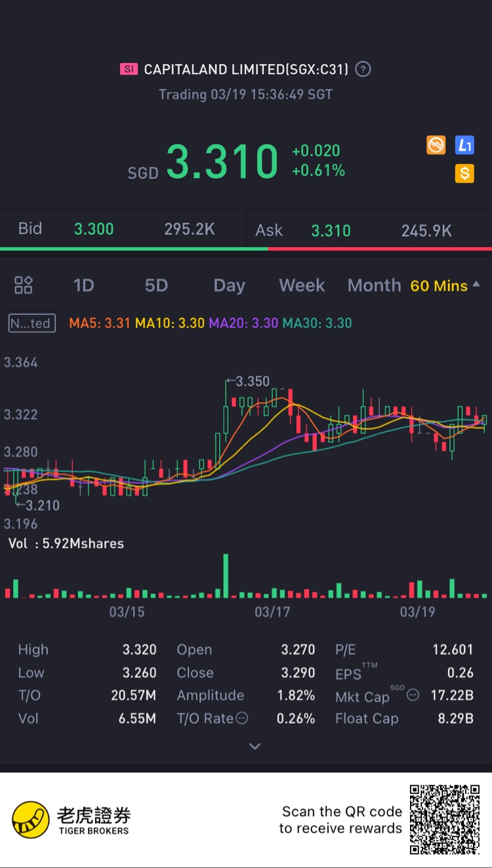This screenshot has width=492, height=868.
Task: Expand more stats with bottom chevron
Action: tap(255, 746)
